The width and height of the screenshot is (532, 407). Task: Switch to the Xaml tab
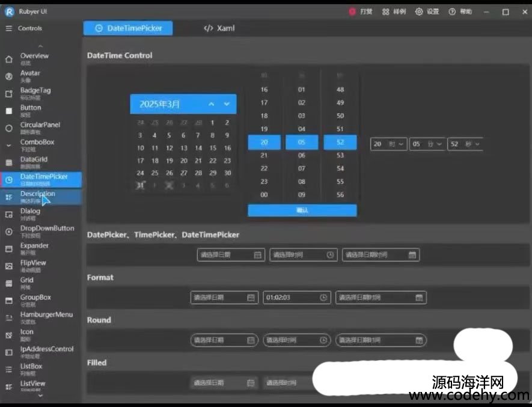point(219,28)
